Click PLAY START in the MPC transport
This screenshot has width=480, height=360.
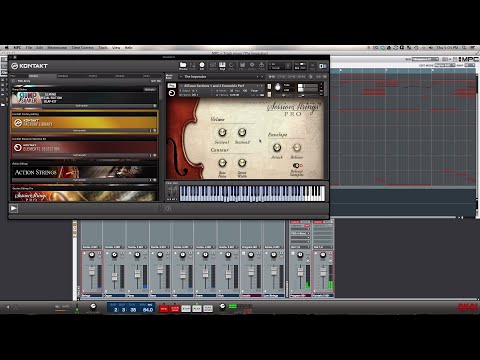click(x=208, y=309)
